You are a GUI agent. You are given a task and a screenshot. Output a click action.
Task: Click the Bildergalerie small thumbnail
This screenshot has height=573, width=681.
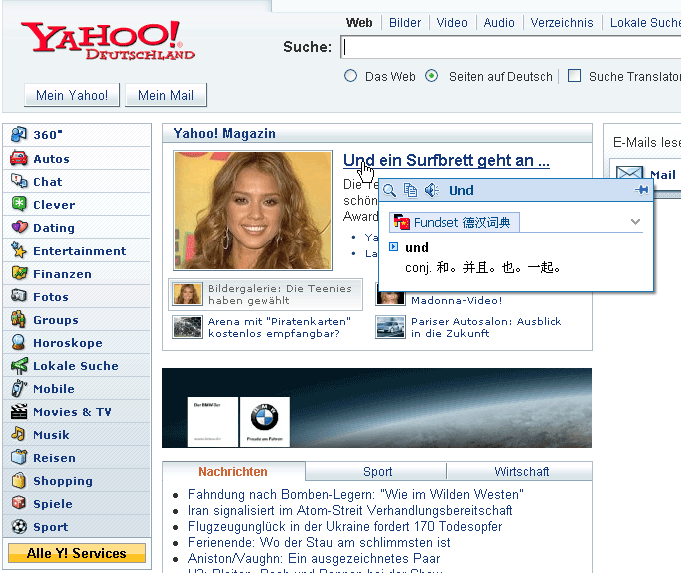coord(187,294)
